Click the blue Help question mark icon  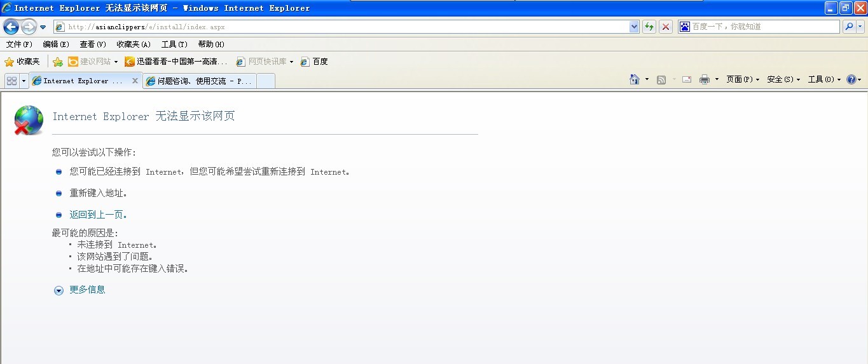coord(851,79)
